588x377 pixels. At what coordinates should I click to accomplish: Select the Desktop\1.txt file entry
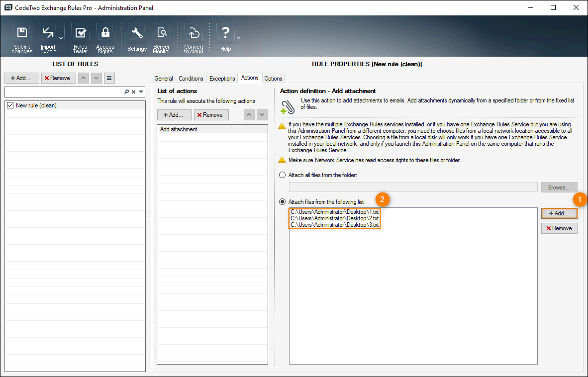point(334,212)
